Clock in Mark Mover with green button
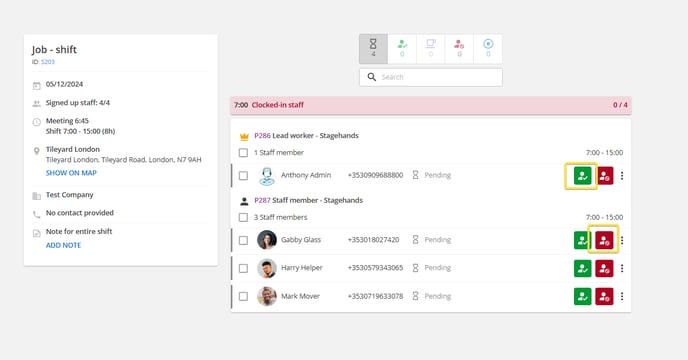 582,296
